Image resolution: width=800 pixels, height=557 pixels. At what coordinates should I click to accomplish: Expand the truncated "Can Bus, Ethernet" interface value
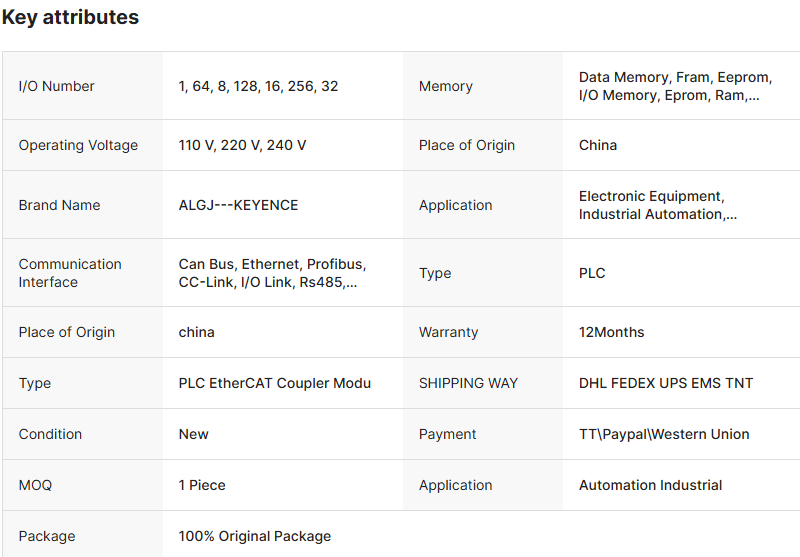click(272, 273)
